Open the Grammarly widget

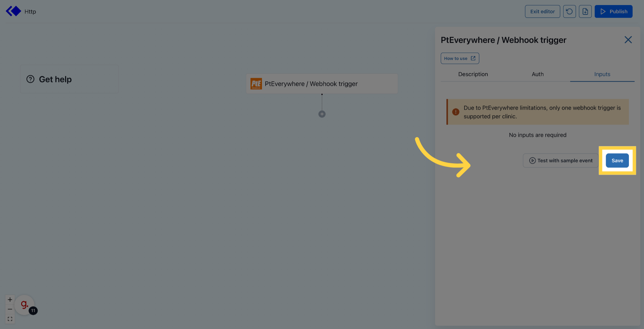(24, 305)
